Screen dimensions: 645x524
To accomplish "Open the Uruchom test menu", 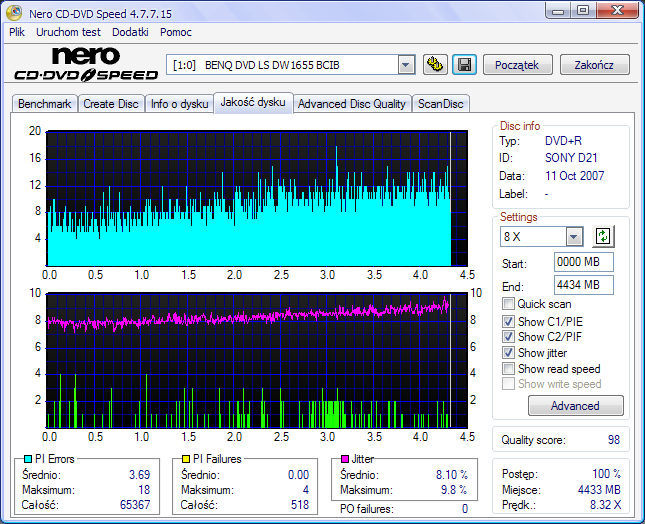I will click(x=68, y=32).
